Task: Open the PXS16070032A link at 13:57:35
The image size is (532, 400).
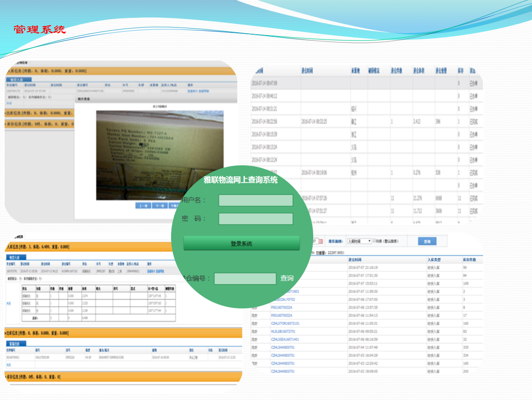Action: coord(281,307)
